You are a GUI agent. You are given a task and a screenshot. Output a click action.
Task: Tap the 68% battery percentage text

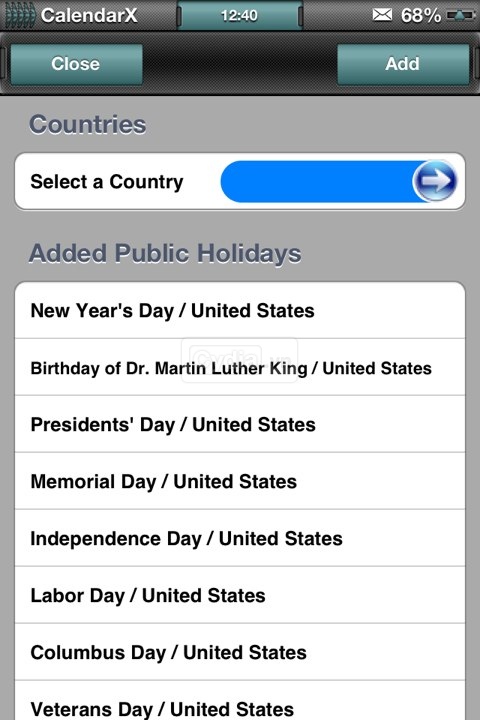pos(420,16)
